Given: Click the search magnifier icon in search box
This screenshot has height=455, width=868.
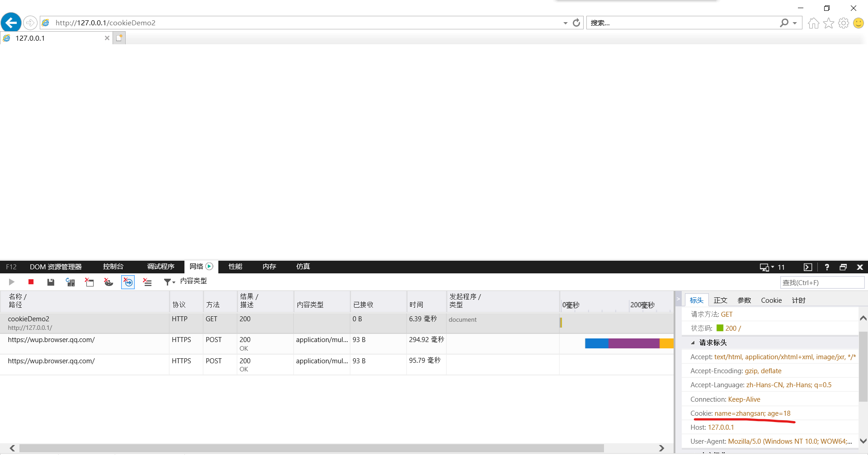Looking at the screenshot, I should (x=784, y=23).
